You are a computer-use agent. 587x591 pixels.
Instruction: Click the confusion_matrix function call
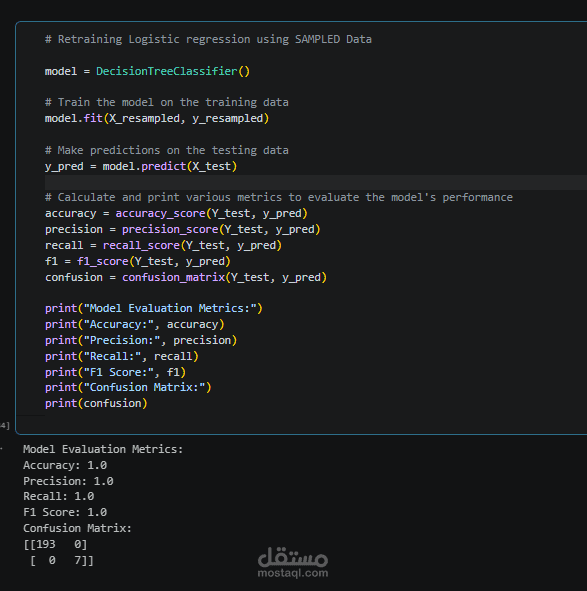click(x=224, y=277)
